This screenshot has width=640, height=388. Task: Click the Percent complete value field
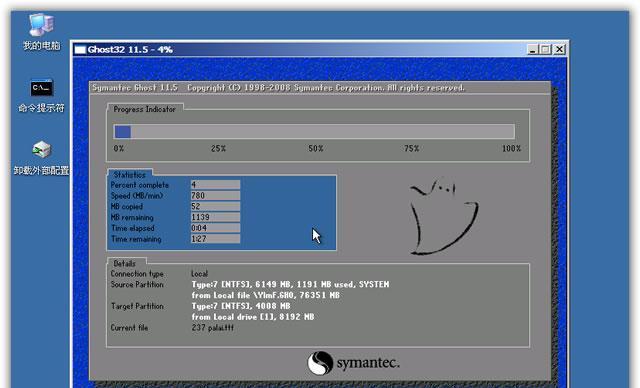[x=215, y=185]
